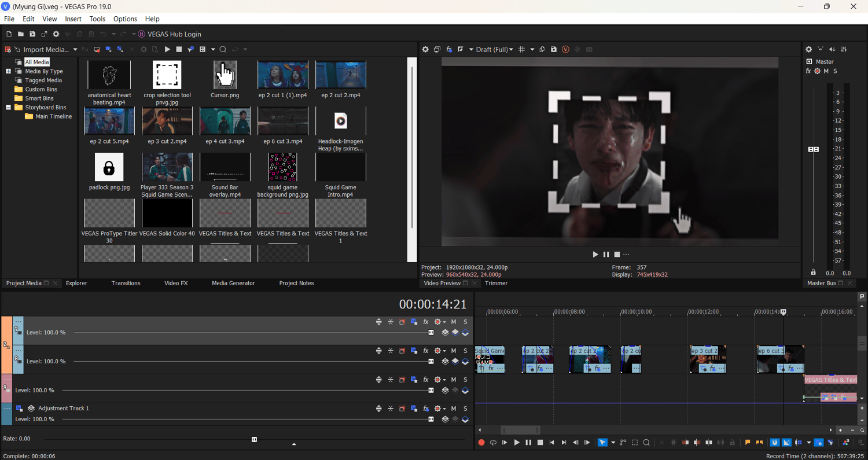Image resolution: width=868 pixels, height=460 pixels.
Task: Select the Smart Bins folder
Action: (39, 98)
